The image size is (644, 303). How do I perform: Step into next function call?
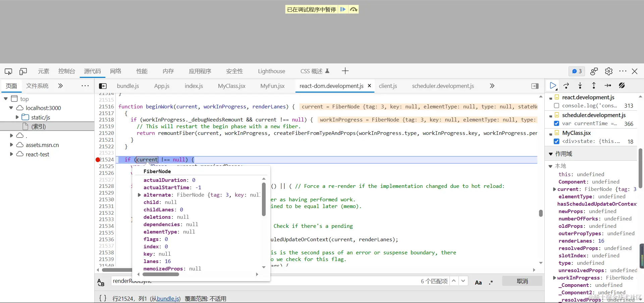click(x=580, y=86)
